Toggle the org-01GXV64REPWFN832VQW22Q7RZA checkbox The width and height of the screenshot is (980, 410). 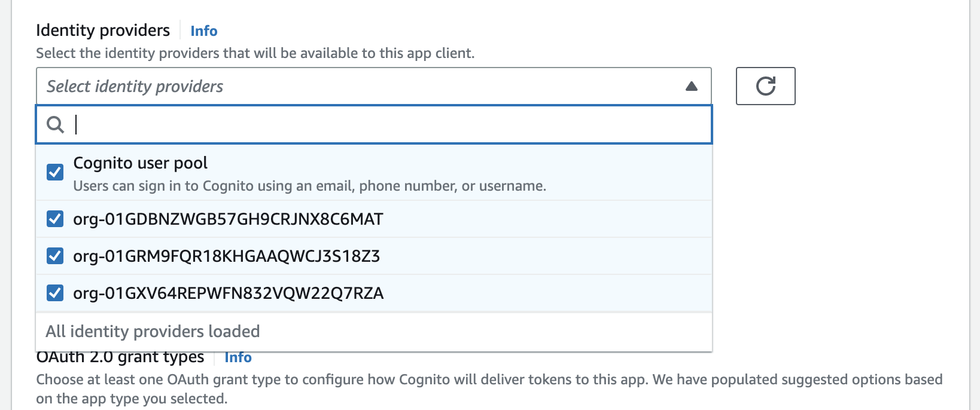(55, 293)
